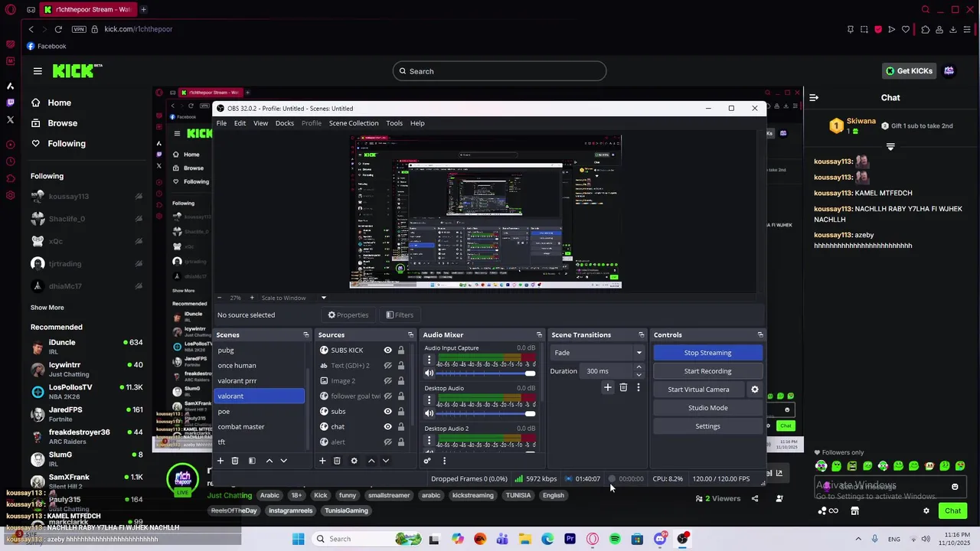Open scene filters icon in the Scenes toolbar

pyautogui.click(x=252, y=461)
